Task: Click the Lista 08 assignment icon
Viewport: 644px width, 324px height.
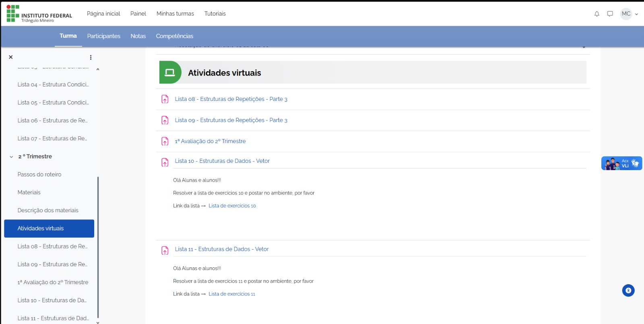Action: (165, 99)
